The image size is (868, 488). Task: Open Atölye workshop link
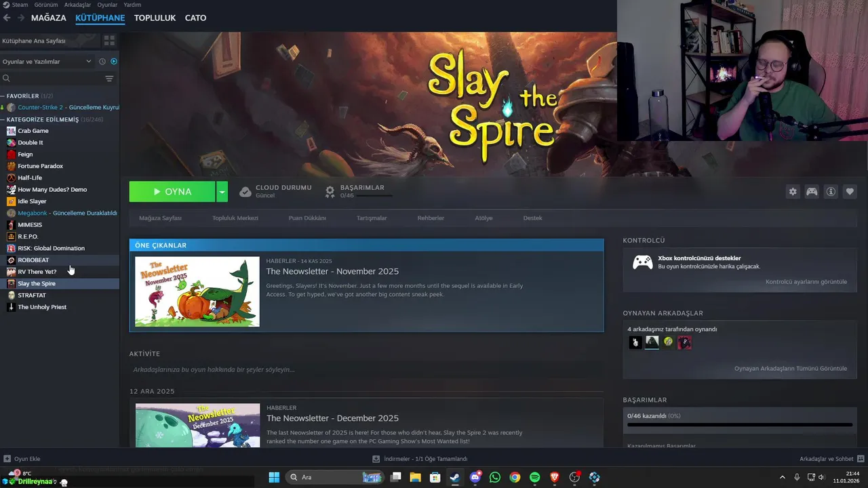(484, 218)
